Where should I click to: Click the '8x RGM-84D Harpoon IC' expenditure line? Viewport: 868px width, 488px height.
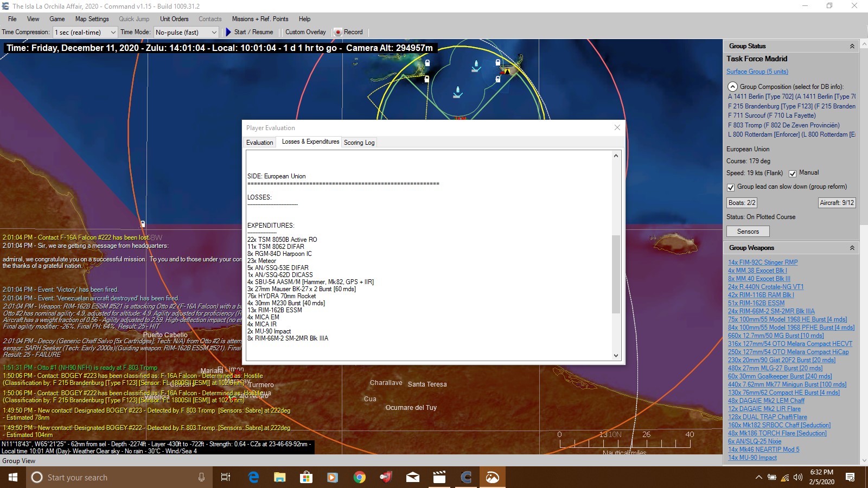coord(279,254)
